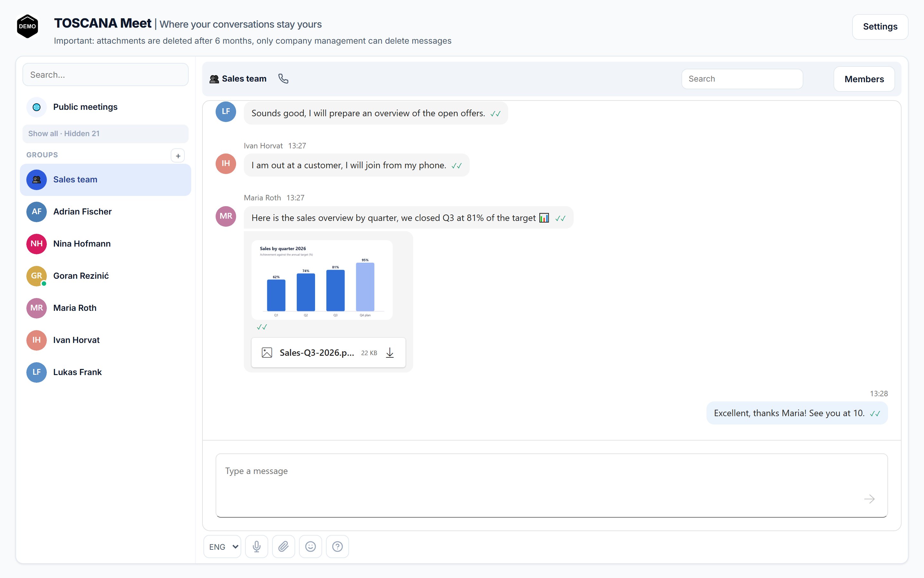924x578 pixels.
Task: Click the voice message microphone icon
Action: point(257,547)
